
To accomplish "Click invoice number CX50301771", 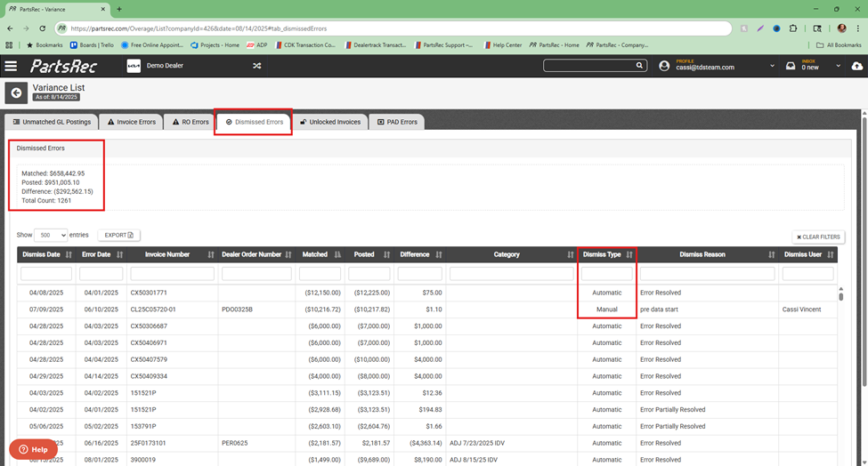I will click(149, 293).
